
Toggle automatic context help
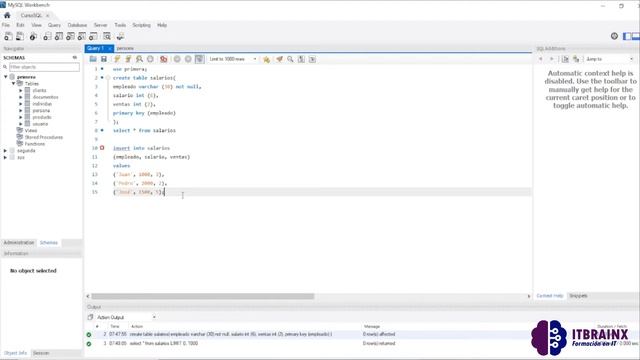576,59
